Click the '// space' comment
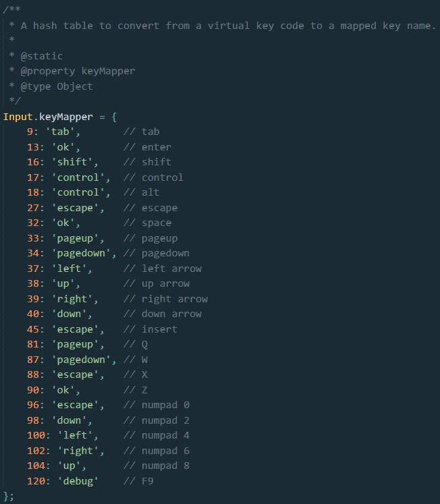 [x=148, y=223]
